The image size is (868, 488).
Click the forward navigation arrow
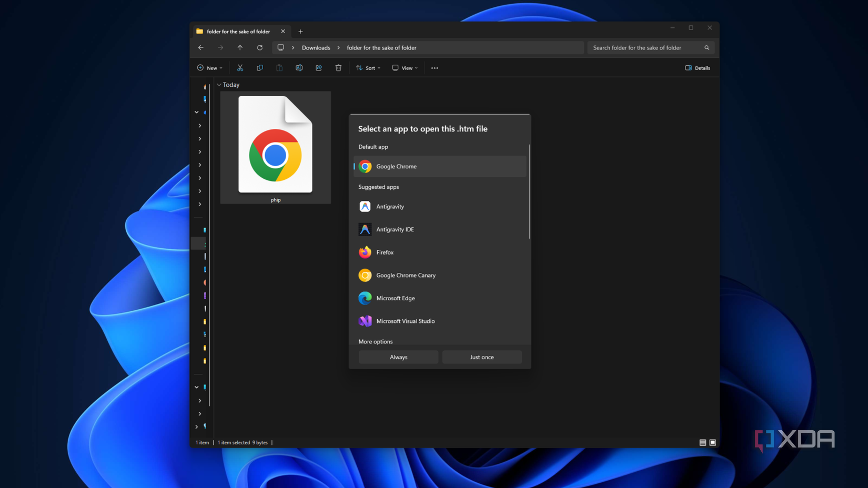[x=220, y=48]
